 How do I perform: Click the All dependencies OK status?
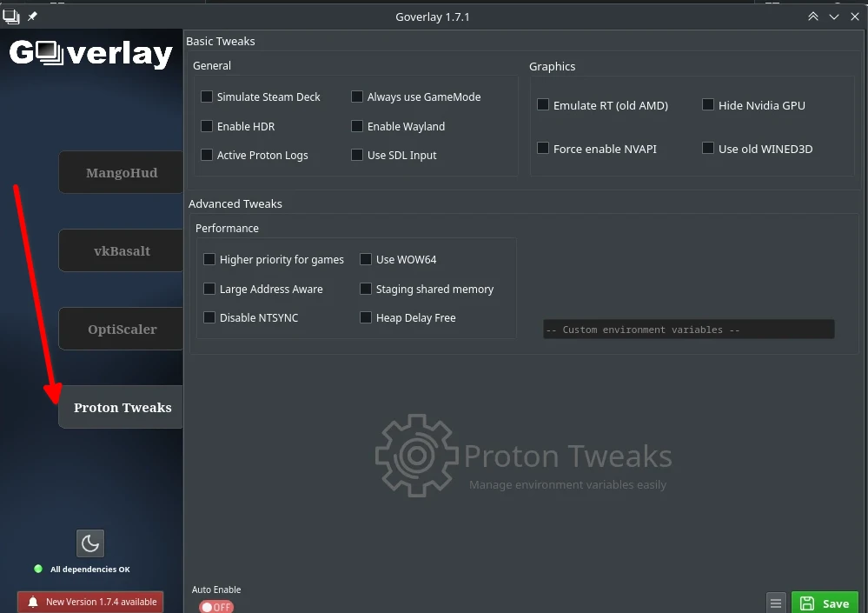click(x=82, y=570)
